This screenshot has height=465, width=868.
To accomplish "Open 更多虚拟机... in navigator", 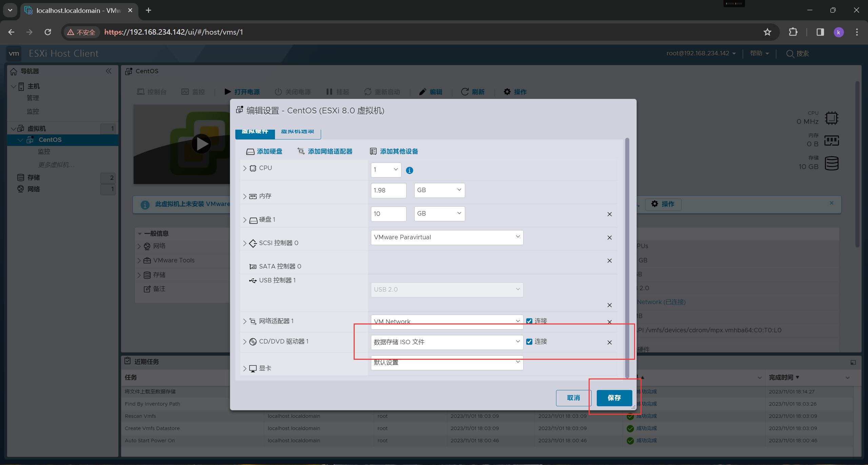I will [56, 165].
